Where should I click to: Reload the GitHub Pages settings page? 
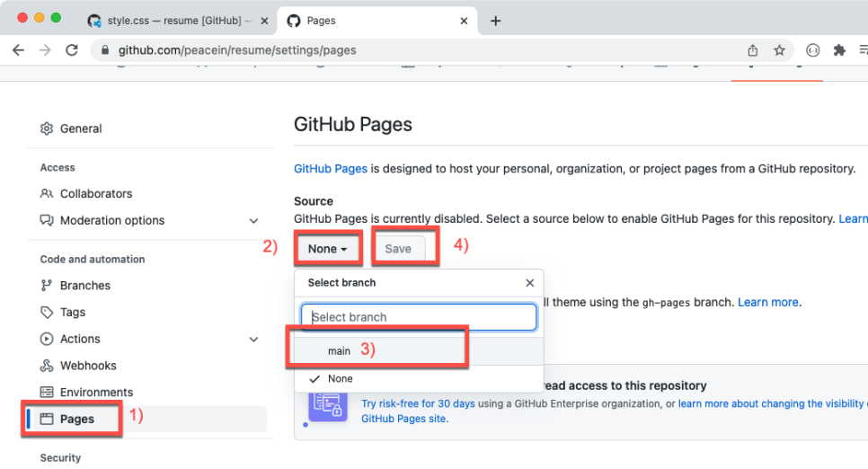[x=72, y=50]
